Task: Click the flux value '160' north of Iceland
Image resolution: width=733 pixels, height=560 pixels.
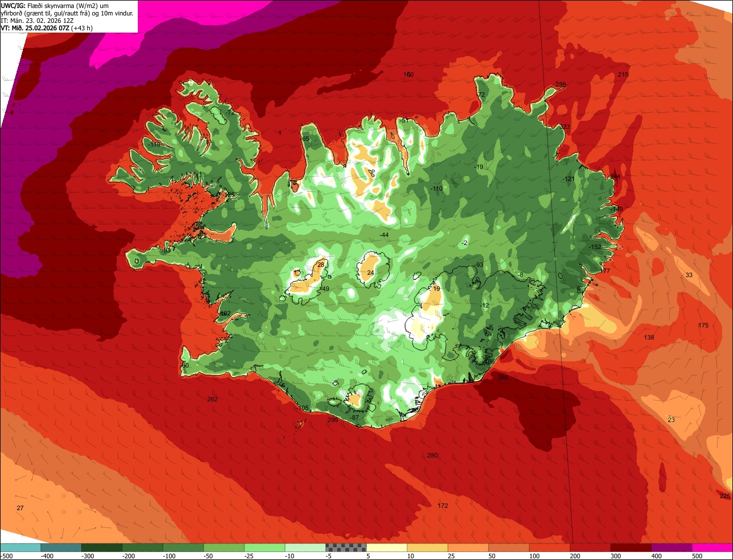Action: tap(408, 74)
